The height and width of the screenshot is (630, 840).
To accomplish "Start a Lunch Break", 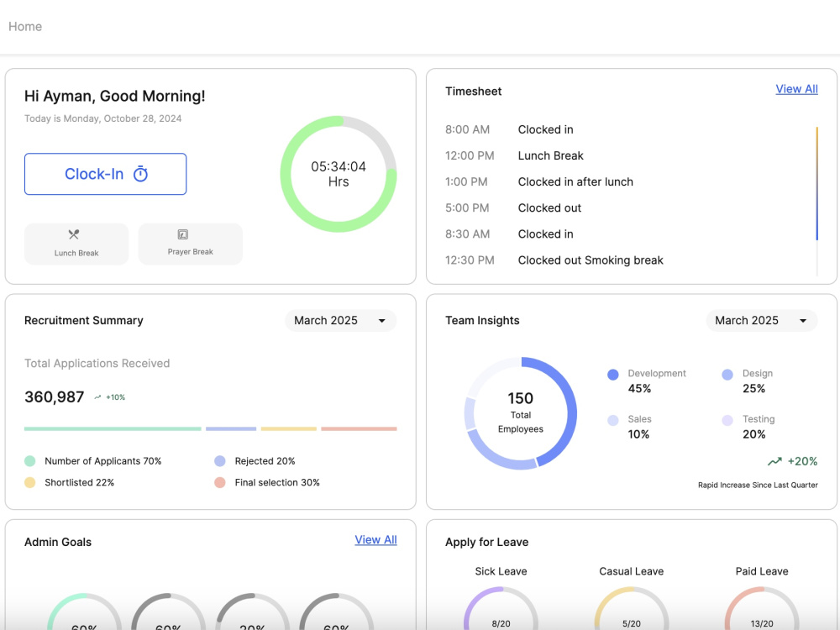I will tap(76, 244).
